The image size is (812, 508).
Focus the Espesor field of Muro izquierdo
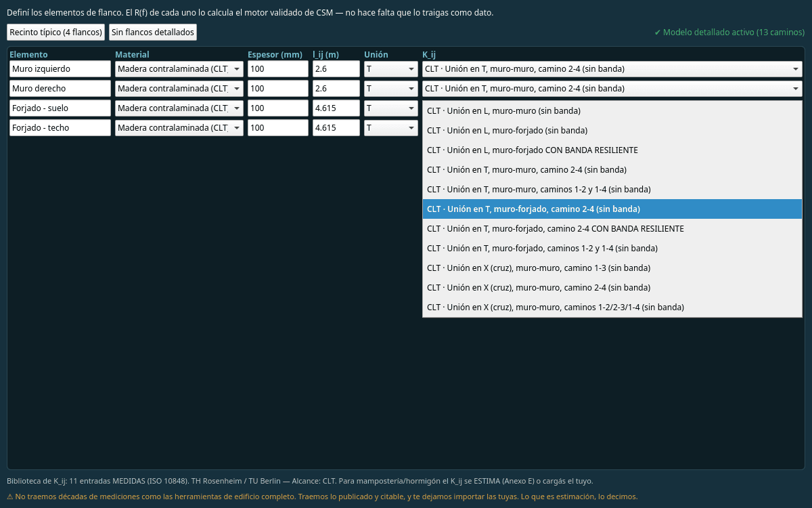point(278,69)
